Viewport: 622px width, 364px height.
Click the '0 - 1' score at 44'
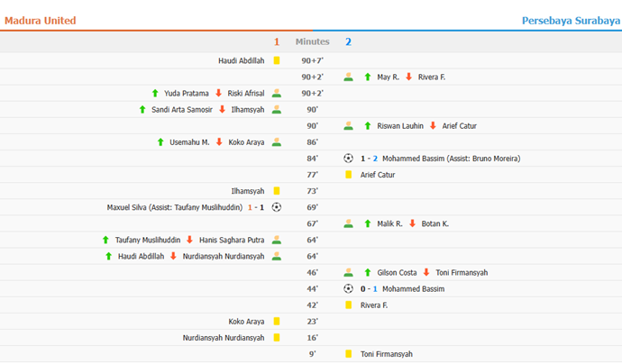coord(369,288)
